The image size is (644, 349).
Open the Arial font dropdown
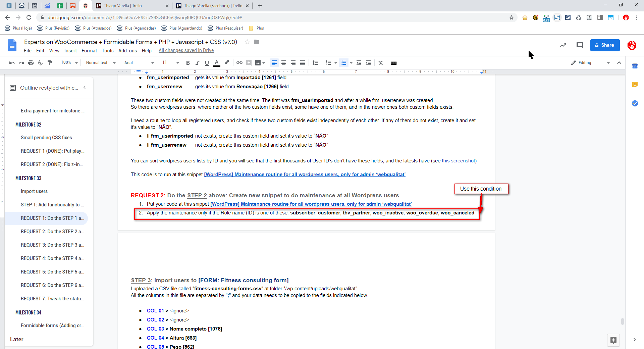(x=139, y=63)
